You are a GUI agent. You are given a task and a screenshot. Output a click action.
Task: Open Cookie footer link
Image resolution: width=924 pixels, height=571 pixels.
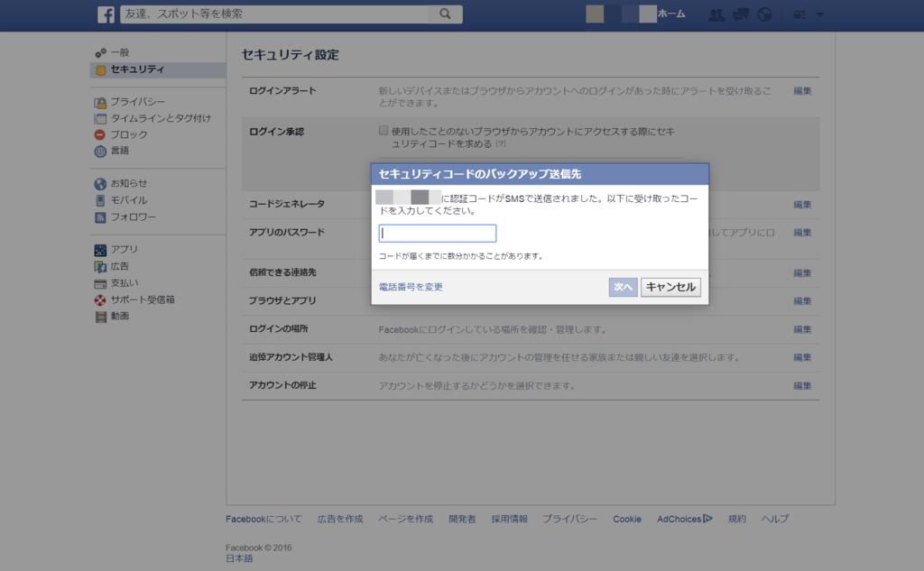click(x=627, y=520)
